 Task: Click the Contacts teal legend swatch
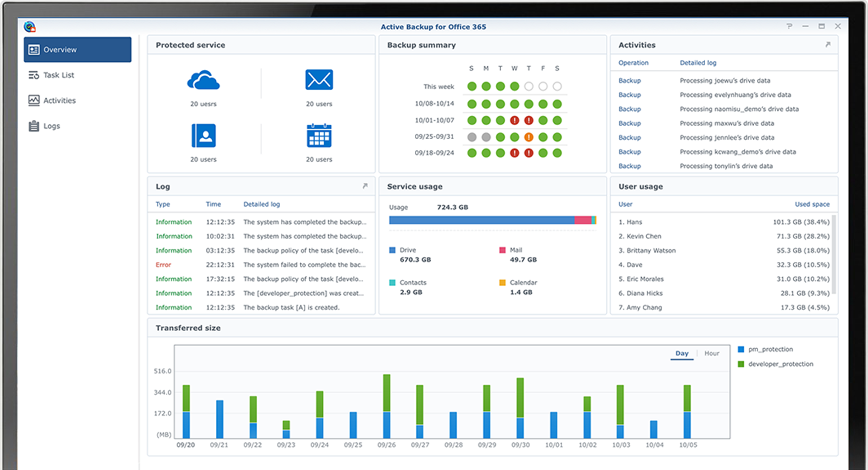392,283
